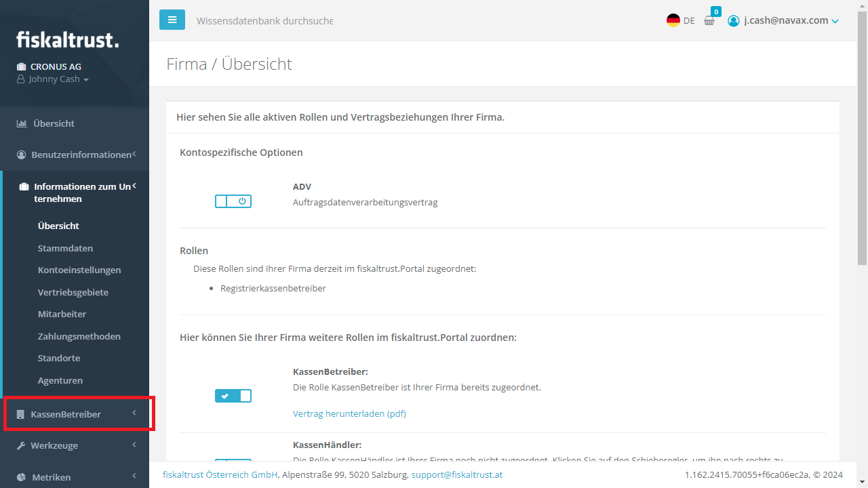Viewport: 868px width, 488px height.
Task: Open Vertriebsgebiete
Action: pyautogui.click(x=73, y=292)
